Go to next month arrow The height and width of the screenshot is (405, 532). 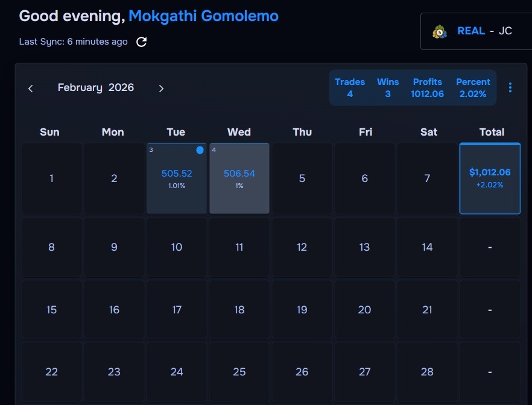point(161,89)
